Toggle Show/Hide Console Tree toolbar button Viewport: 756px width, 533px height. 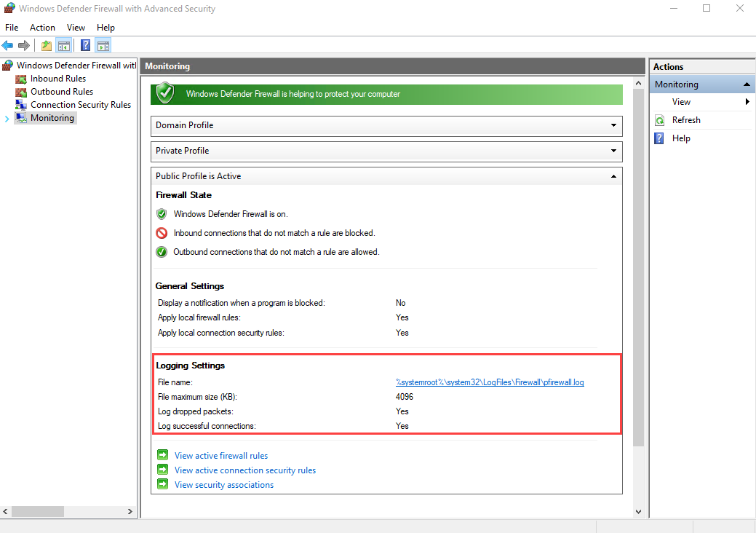tap(64, 46)
